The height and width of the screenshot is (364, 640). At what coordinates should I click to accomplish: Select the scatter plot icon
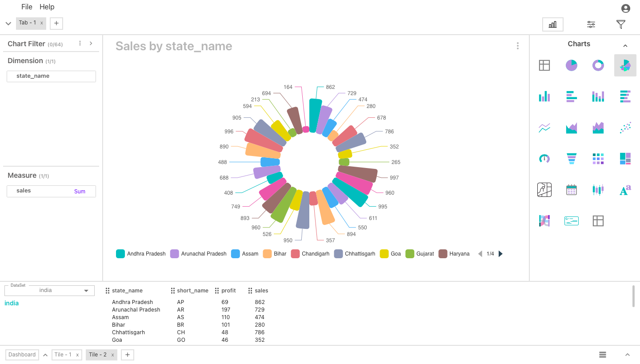625,128
